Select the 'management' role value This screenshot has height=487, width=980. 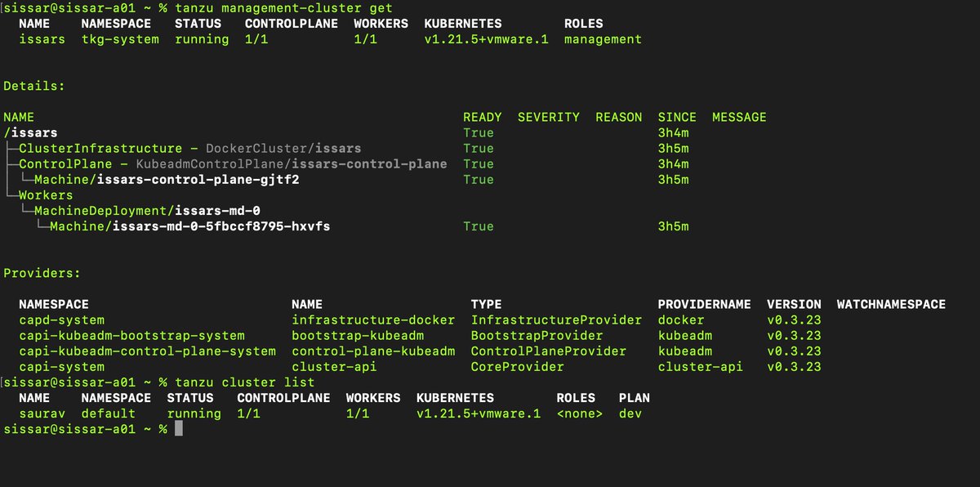603,39
